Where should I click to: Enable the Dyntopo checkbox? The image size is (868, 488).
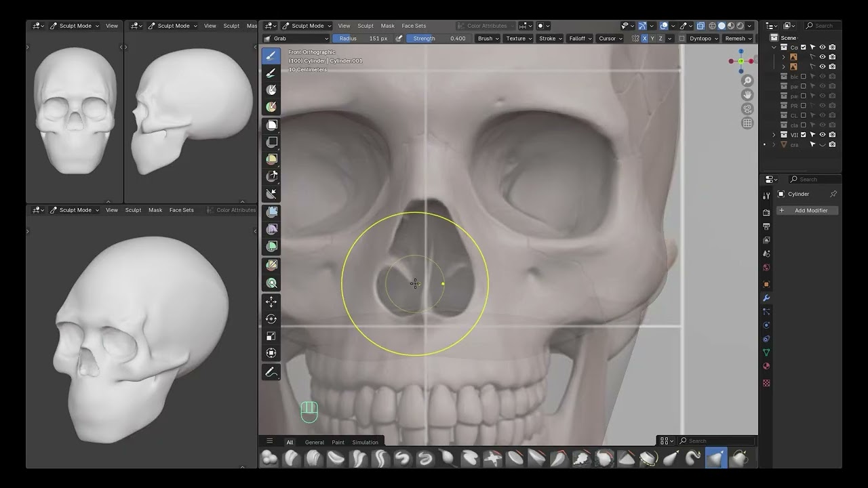pyautogui.click(x=682, y=39)
